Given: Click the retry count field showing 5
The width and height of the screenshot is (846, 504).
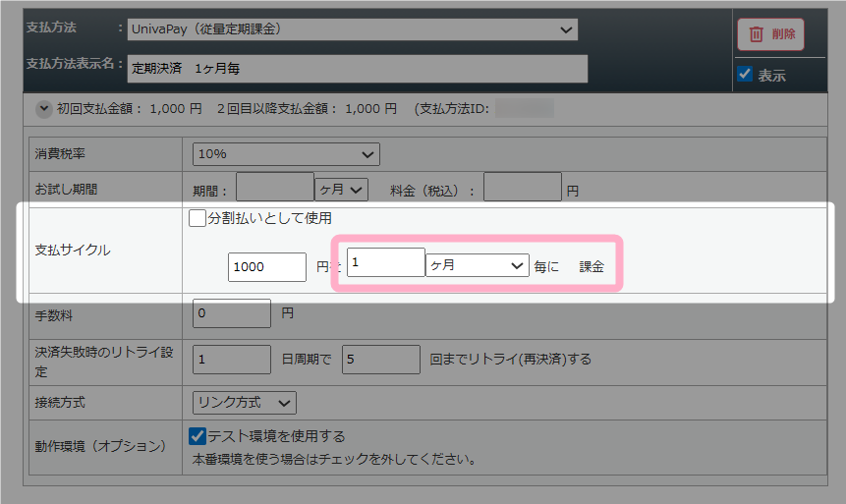Looking at the screenshot, I should [380, 360].
